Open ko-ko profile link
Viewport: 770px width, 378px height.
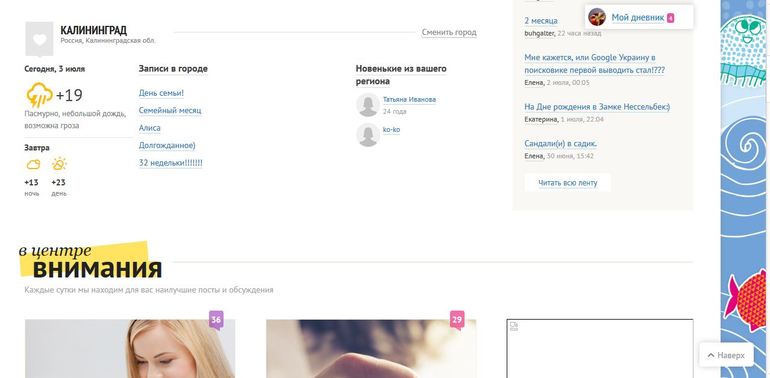click(x=391, y=130)
